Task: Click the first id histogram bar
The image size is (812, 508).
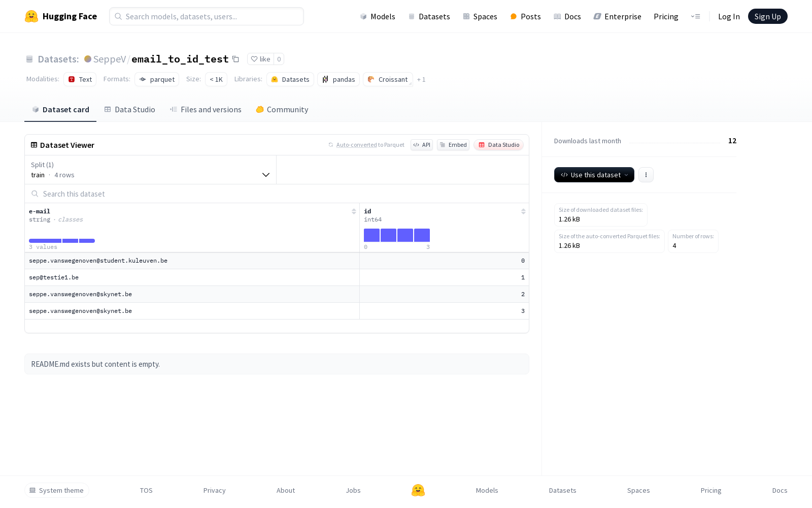Action: tap(371, 235)
